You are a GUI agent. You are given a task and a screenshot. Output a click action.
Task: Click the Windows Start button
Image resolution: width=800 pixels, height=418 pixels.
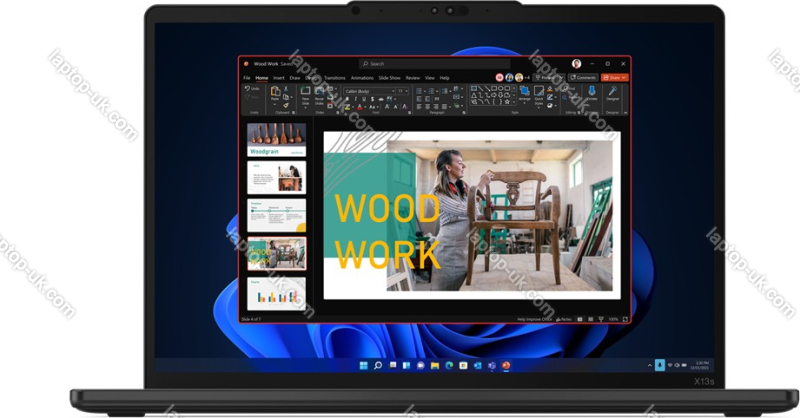pos(364,366)
